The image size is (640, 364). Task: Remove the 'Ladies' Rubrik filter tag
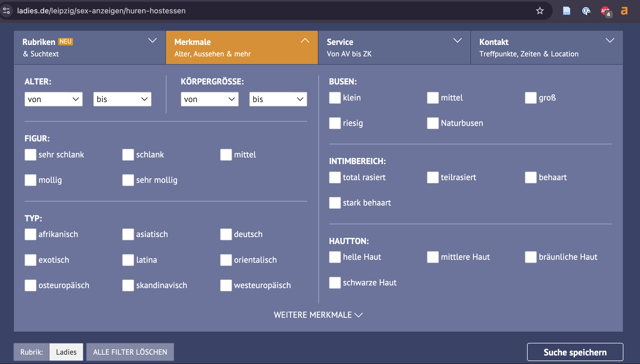point(66,352)
